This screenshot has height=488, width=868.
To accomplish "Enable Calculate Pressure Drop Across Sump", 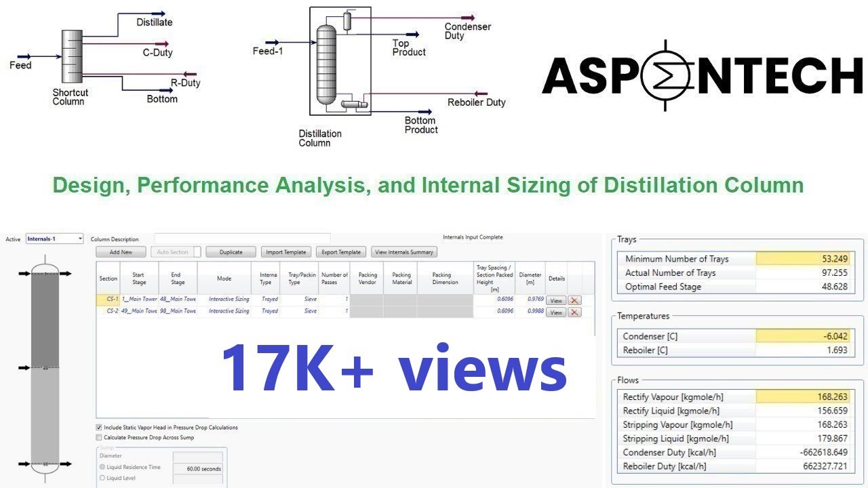I will point(99,438).
